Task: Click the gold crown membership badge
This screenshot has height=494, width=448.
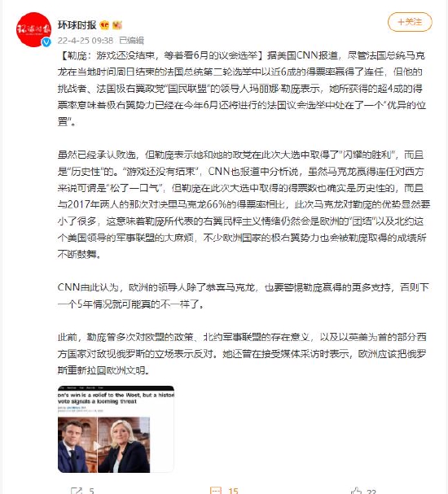Action: coord(104,25)
